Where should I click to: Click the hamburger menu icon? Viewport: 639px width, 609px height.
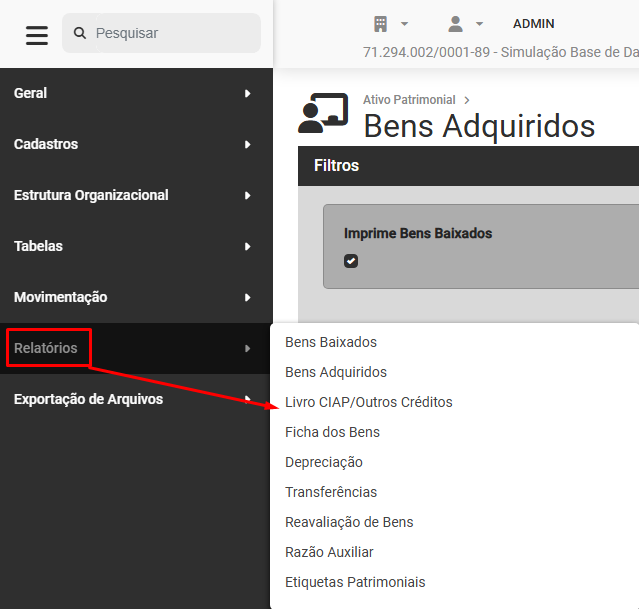pyautogui.click(x=37, y=34)
